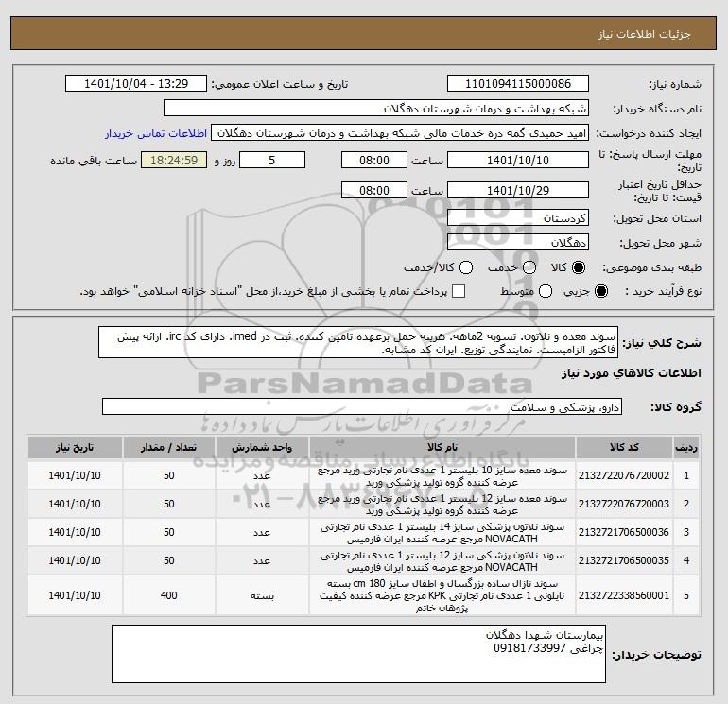Click the سوند نلاتون سایز 14 product name
This screenshot has width=728, height=704.
pos(442,533)
